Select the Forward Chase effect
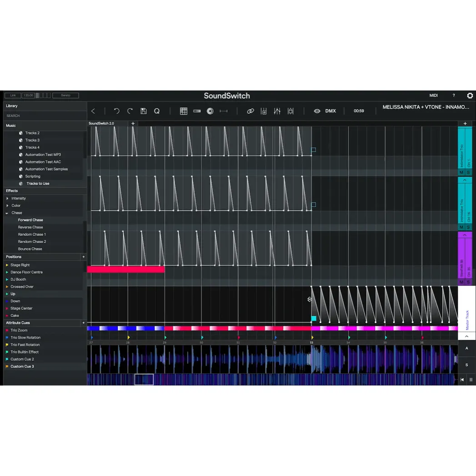 pos(30,220)
